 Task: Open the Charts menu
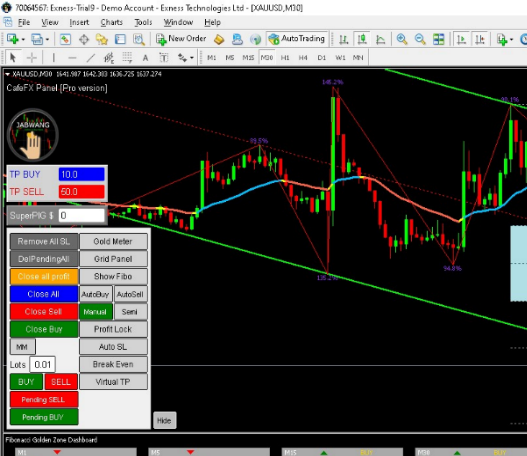tap(112, 23)
